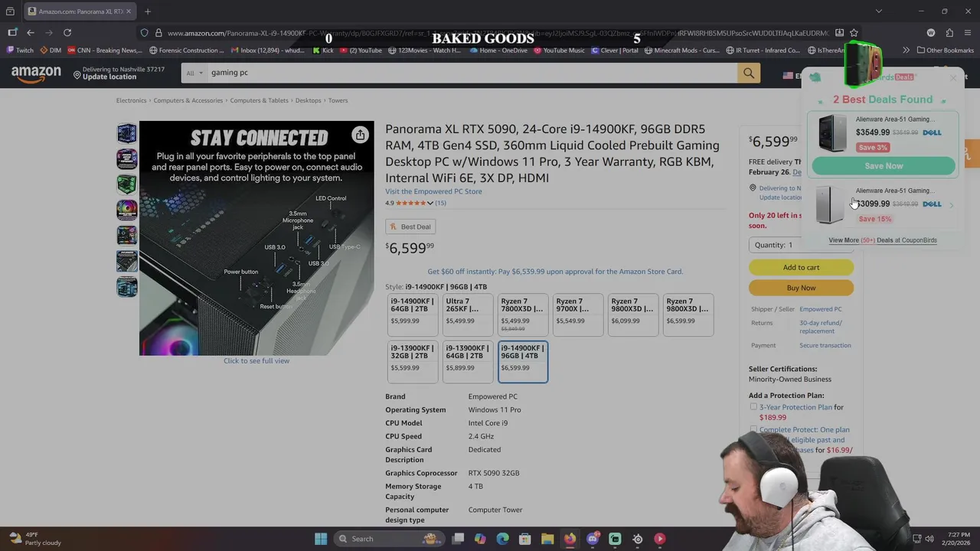Click the browser URL address bar
This screenshot has width=980, height=551.
click(498, 33)
